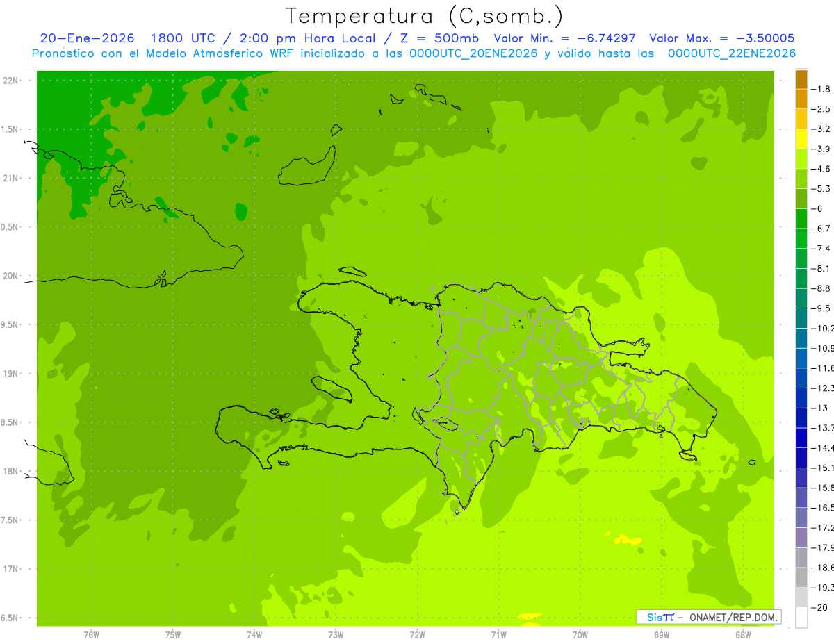The width and height of the screenshot is (834, 644).
Task: Click the '-20' legend value
Action: tap(820, 608)
